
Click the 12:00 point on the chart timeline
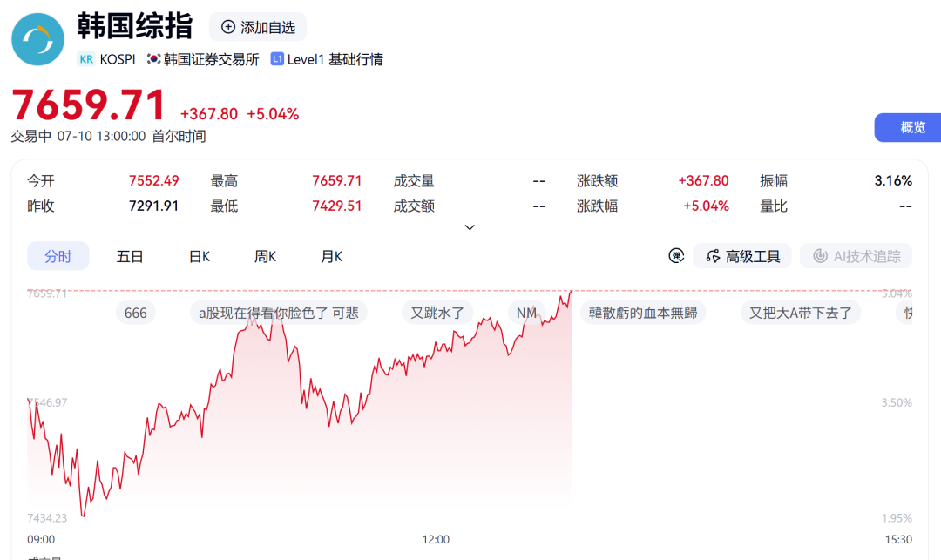pos(436,539)
